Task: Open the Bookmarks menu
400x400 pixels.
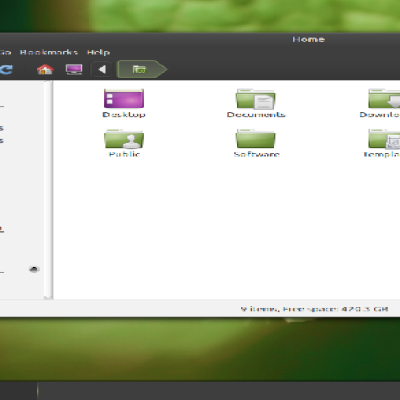Action: tap(49, 52)
